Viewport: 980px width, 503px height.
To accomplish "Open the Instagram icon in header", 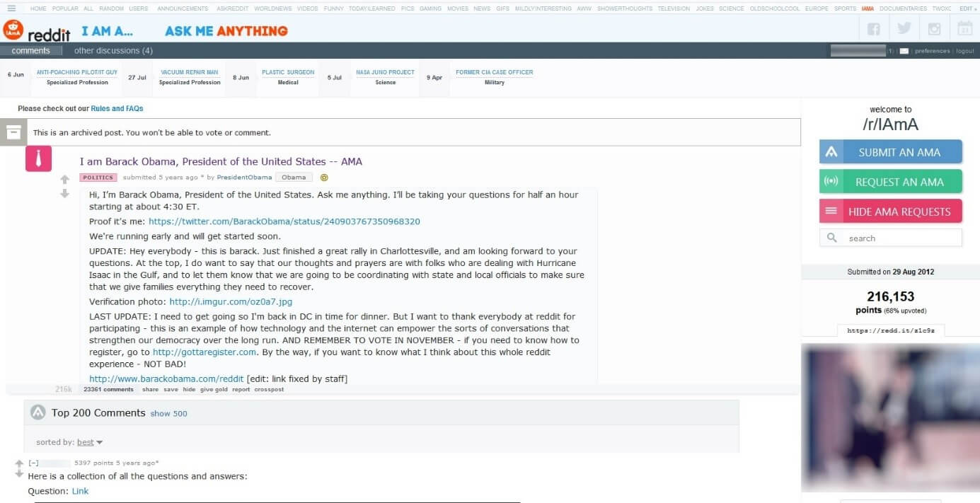I will [x=935, y=29].
